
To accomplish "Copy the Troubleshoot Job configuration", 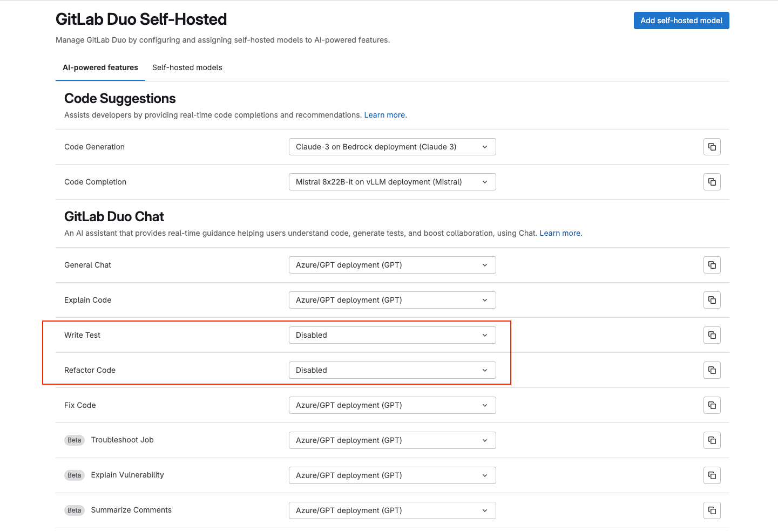I will [712, 440].
